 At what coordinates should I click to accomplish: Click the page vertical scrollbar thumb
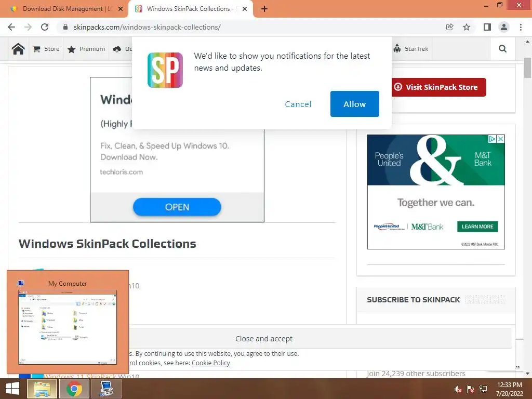pos(528,68)
